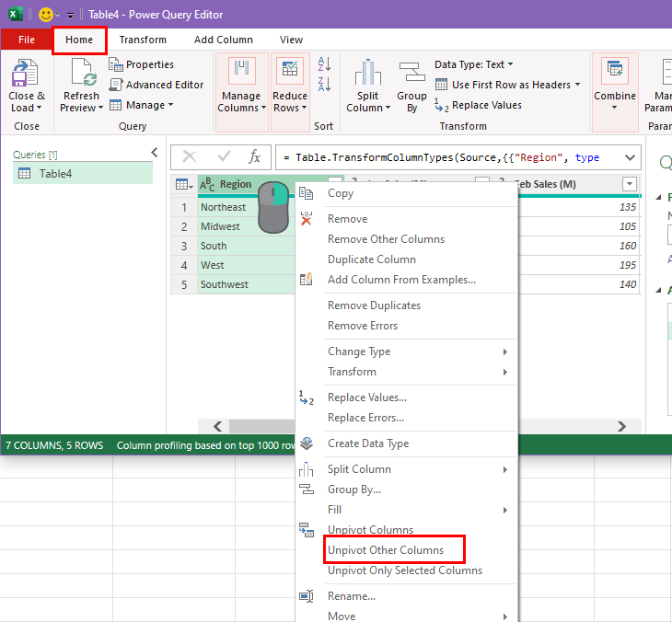
Task: Click the fx add step icon
Action: pos(255,156)
